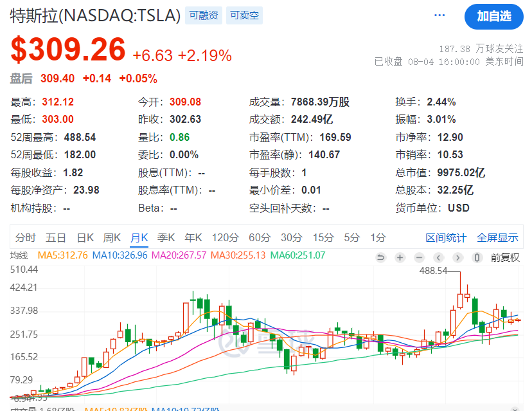532x411 pixels.
Task: Click the MA5:312.76 moving average label
Action: click(62, 255)
